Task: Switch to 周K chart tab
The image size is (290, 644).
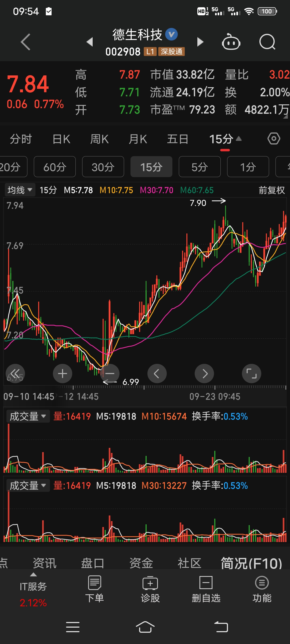Action: [x=99, y=139]
